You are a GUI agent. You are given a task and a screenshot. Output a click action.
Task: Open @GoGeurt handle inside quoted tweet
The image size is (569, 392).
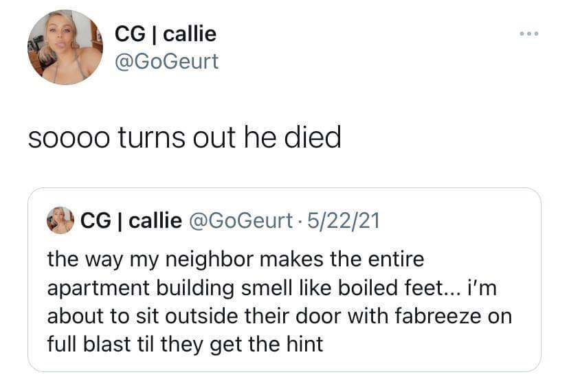[241, 220]
